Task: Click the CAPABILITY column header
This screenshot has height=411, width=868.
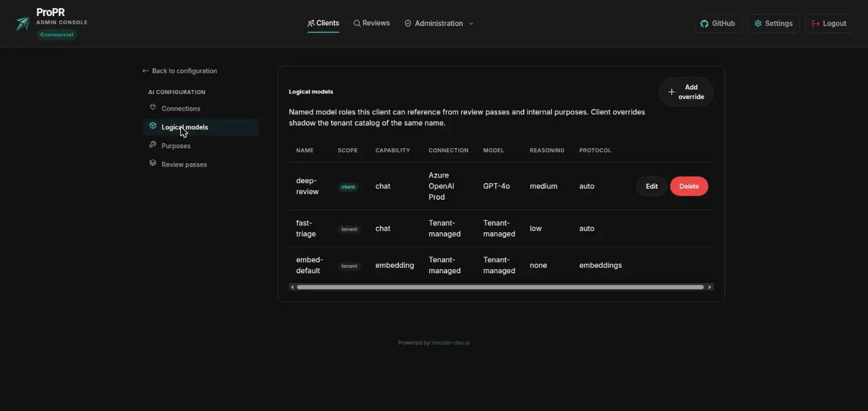Action: click(392, 150)
